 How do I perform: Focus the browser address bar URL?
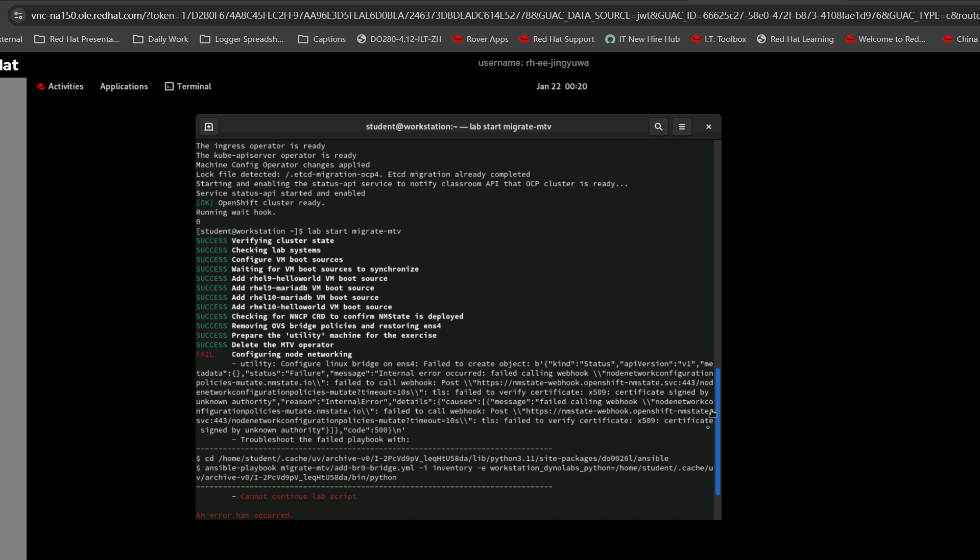coord(505,15)
